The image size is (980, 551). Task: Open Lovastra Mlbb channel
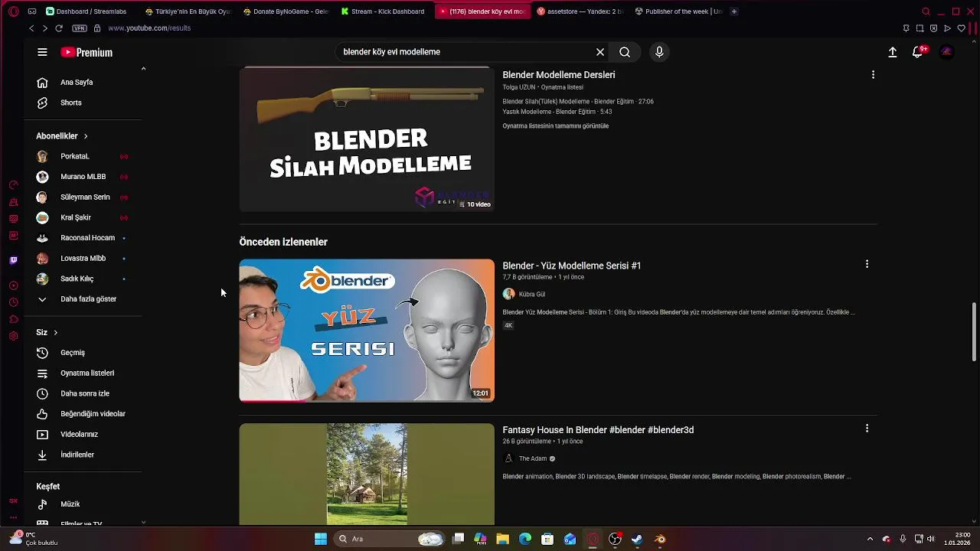coord(83,258)
